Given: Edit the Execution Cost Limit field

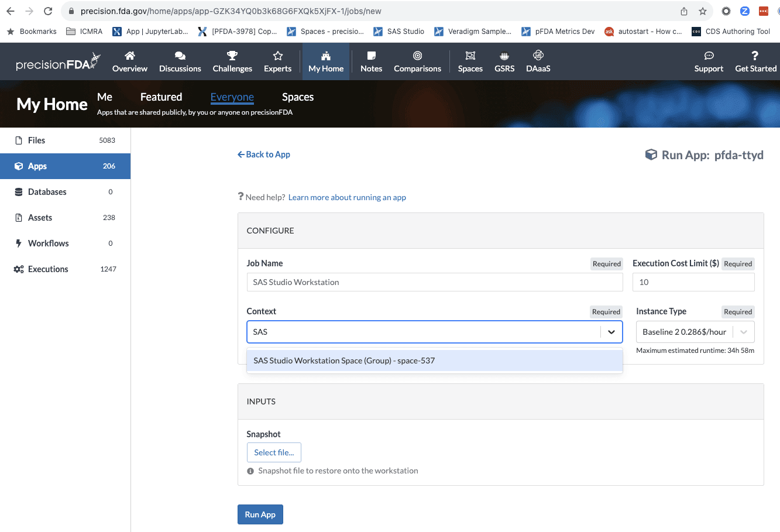Looking at the screenshot, I should coord(693,282).
